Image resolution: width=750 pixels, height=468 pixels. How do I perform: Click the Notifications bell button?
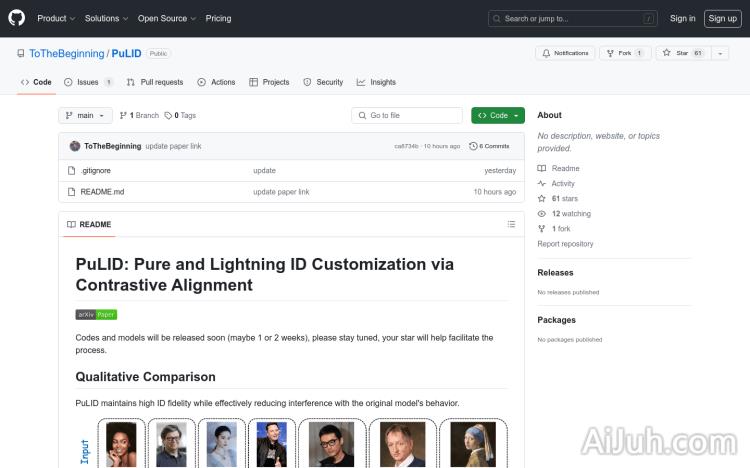(x=565, y=53)
